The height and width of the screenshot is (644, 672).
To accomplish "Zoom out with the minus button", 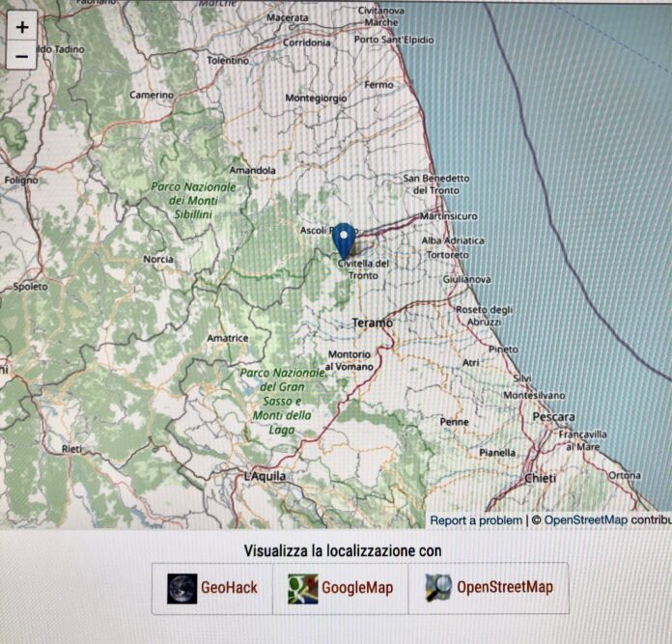I will pyautogui.click(x=22, y=57).
